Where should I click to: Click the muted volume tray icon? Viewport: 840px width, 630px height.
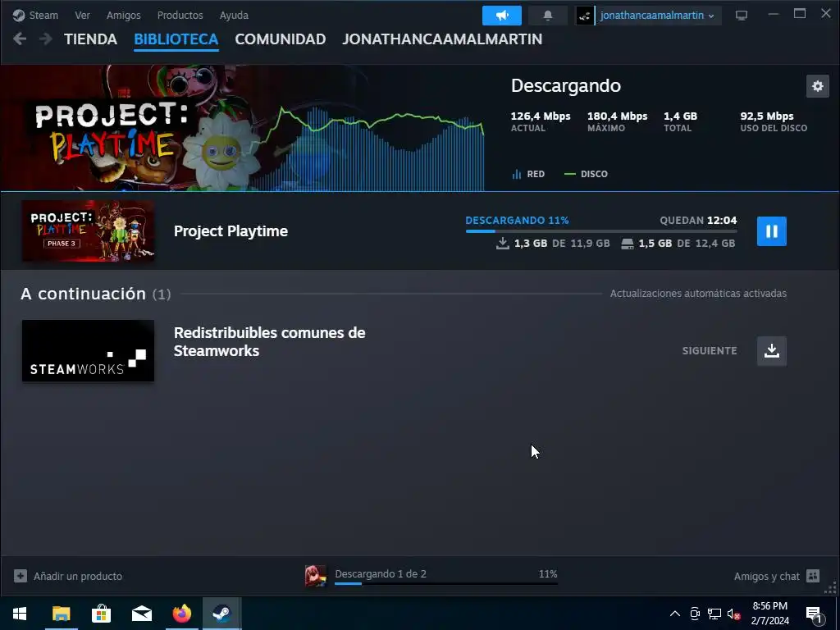point(733,614)
